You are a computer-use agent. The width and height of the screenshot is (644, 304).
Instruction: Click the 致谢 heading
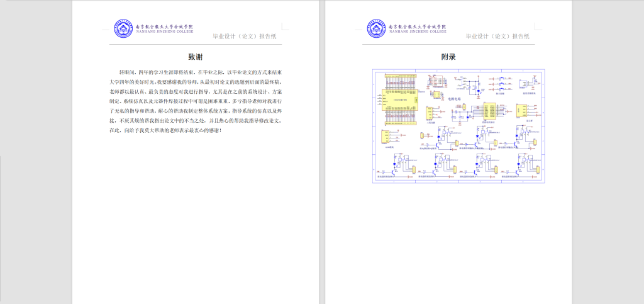196,57
